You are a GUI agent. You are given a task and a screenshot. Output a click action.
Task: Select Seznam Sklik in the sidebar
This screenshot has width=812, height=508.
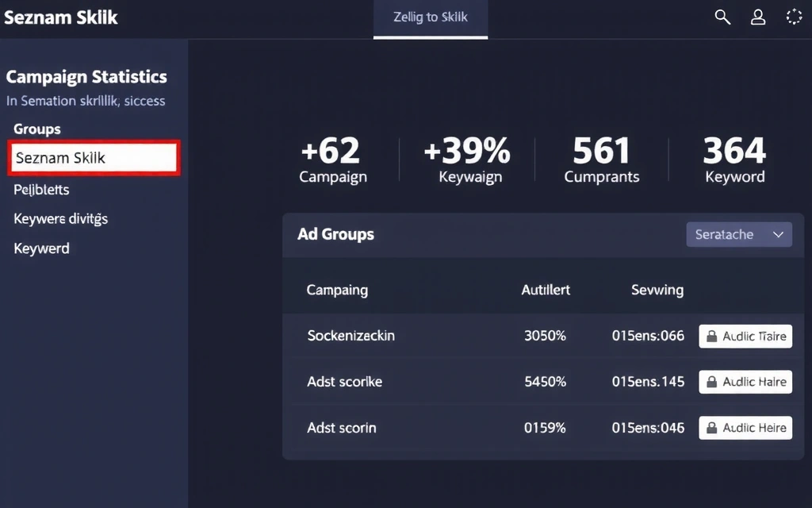pos(94,158)
